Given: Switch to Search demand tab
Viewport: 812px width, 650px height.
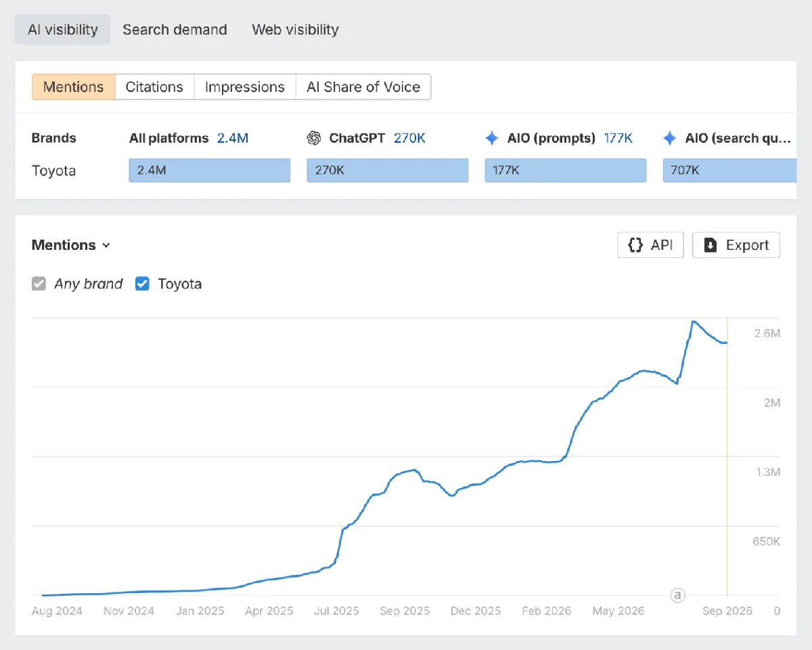Looking at the screenshot, I should tap(175, 30).
